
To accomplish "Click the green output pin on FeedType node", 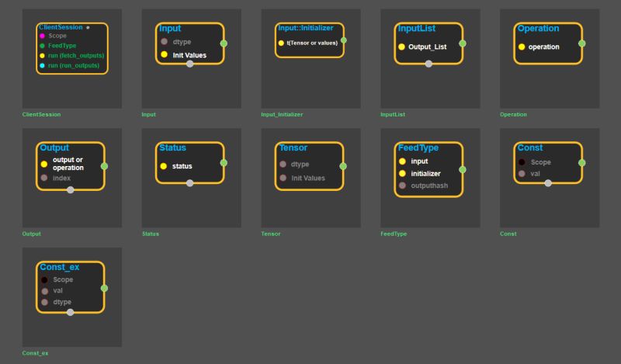I will [x=463, y=169].
